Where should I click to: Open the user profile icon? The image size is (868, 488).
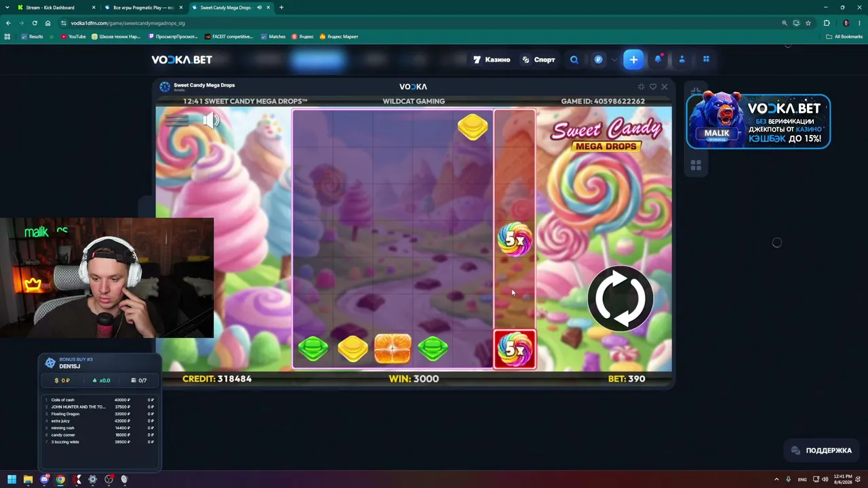pos(682,60)
